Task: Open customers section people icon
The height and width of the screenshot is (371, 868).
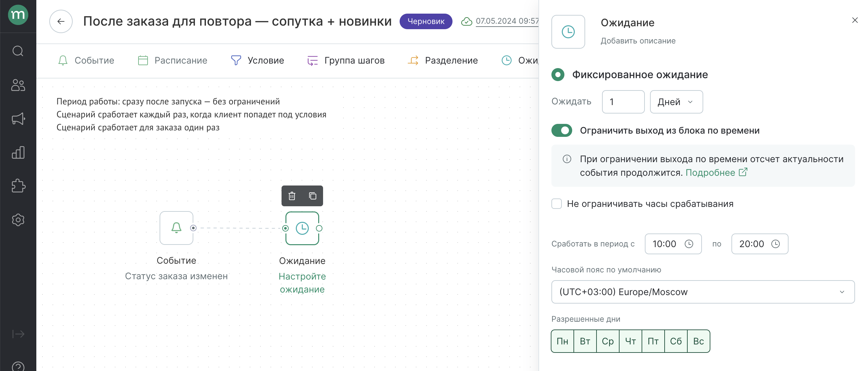Action: [18, 85]
